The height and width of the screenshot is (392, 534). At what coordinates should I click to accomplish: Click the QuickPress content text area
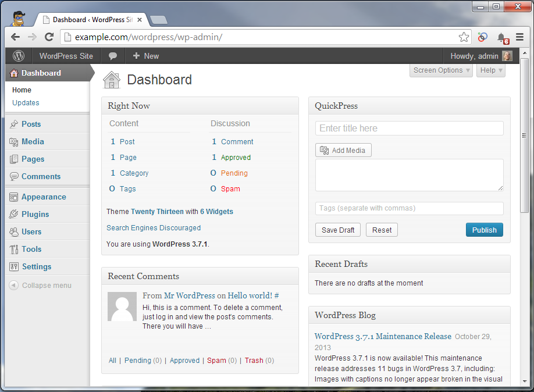pyautogui.click(x=409, y=175)
